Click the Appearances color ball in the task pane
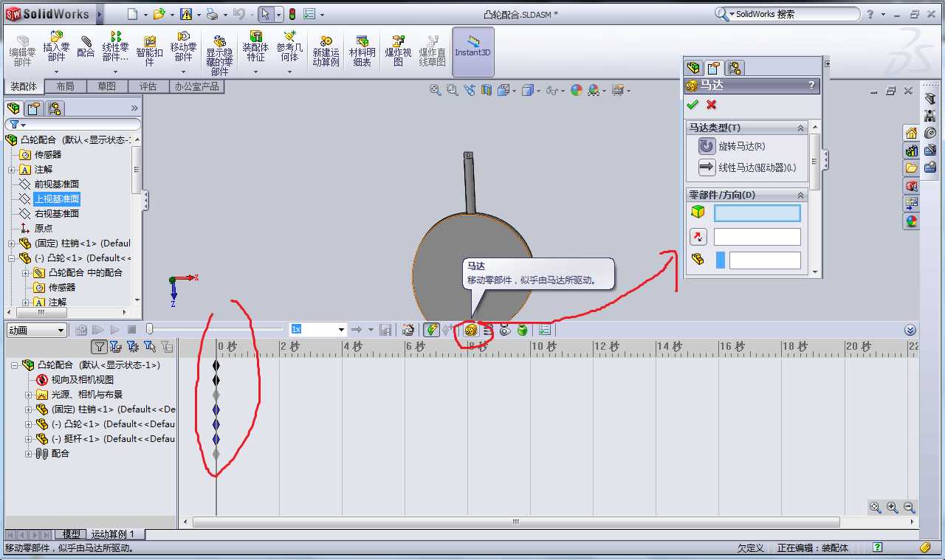This screenshot has height=560, width=945. pyautogui.click(x=912, y=220)
